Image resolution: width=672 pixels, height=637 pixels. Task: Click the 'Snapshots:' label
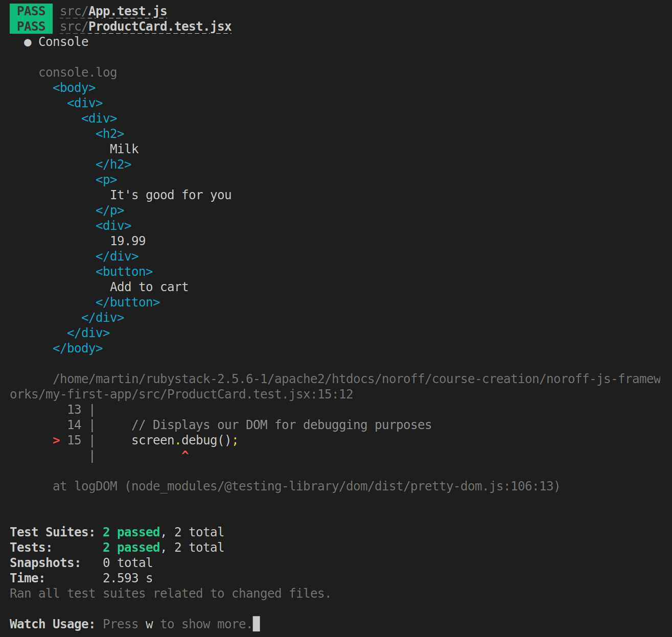pos(45,563)
